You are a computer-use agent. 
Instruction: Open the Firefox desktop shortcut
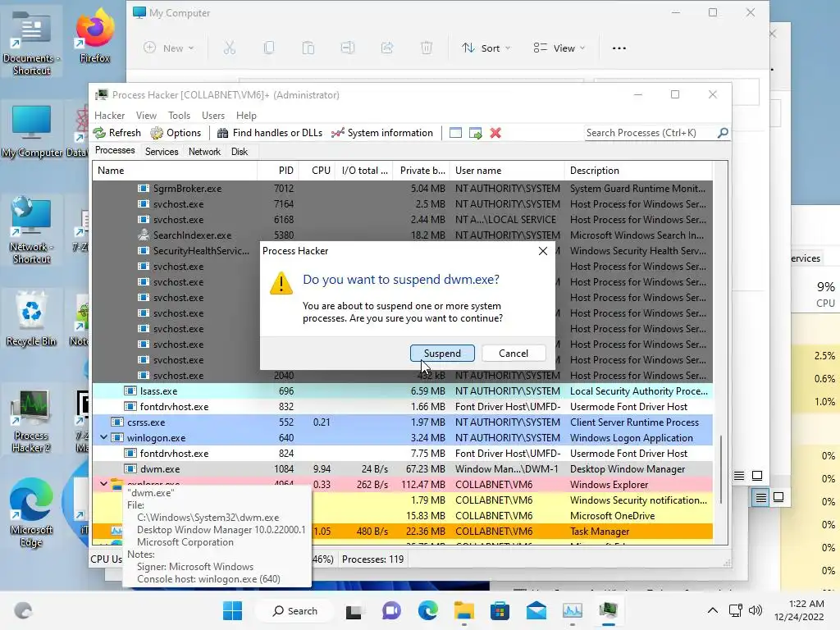[x=95, y=36]
